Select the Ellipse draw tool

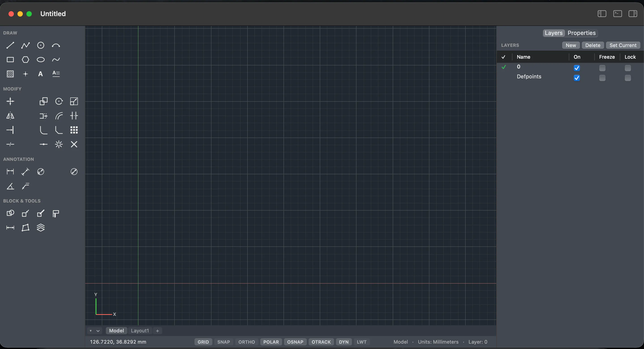coord(41,60)
